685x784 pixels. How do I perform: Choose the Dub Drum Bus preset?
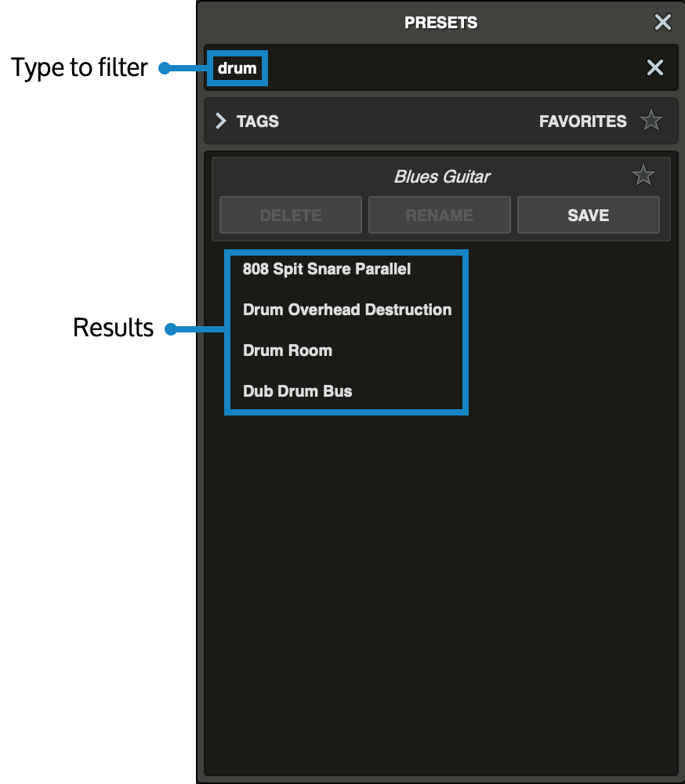298,391
